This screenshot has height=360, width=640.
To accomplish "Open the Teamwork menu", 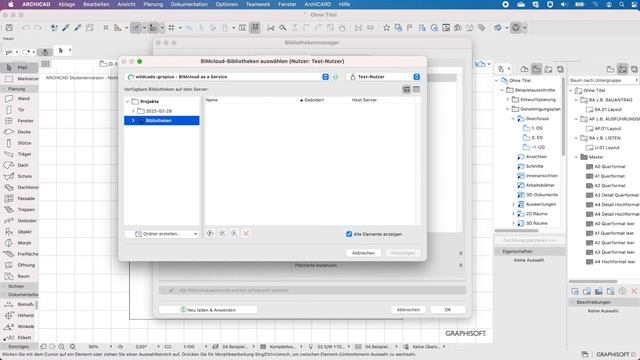I will click(258, 4).
